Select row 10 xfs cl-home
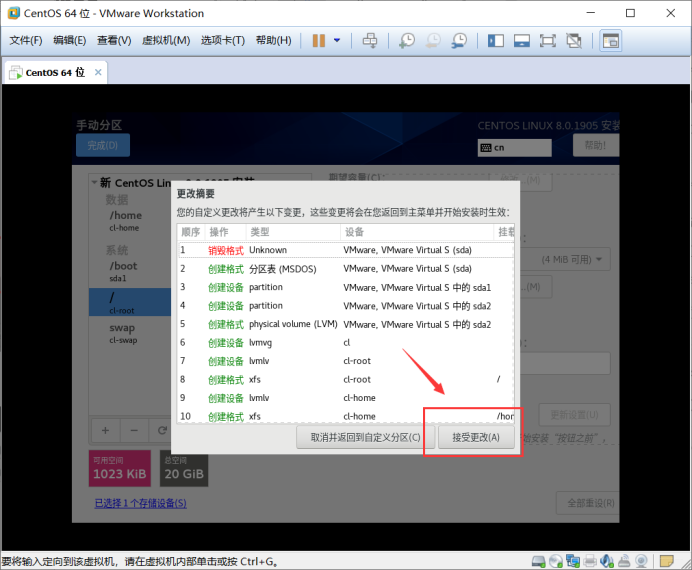 click(x=346, y=416)
